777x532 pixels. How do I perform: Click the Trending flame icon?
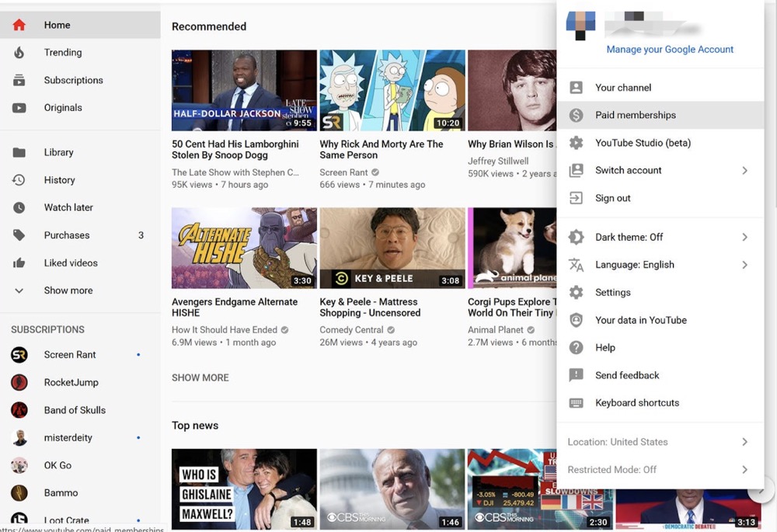19,53
